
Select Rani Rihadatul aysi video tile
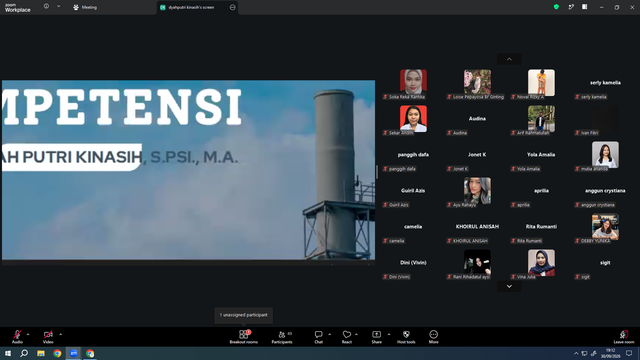pyautogui.click(x=477, y=264)
